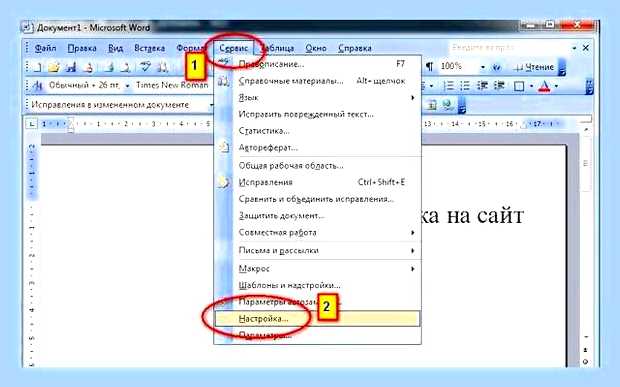Click the Open folder icon
Image resolution: width=620 pixels, height=387 pixels.
click(x=54, y=68)
